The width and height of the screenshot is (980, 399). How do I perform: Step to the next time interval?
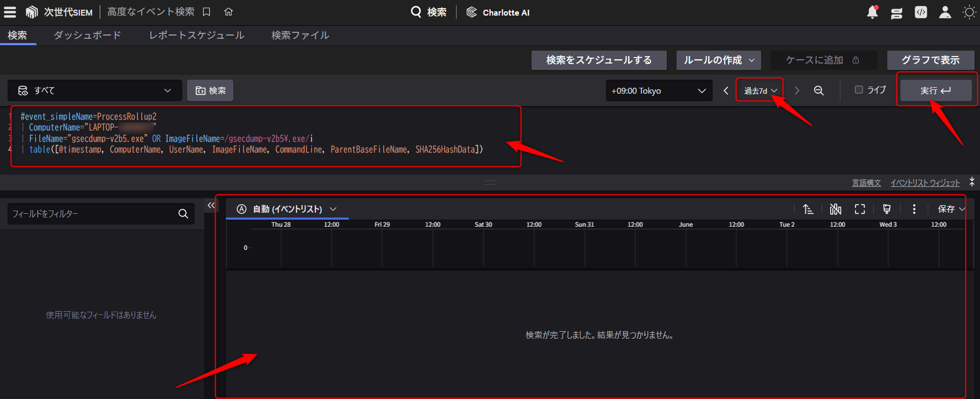tap(797, 90)
